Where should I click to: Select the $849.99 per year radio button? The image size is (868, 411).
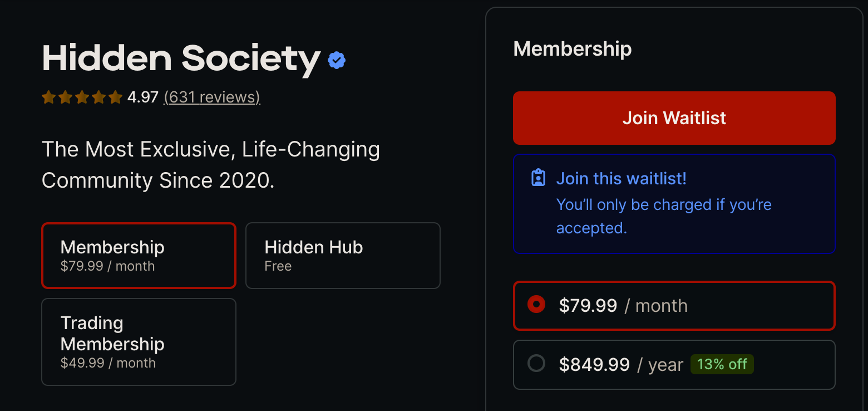(x=535, y=363)
